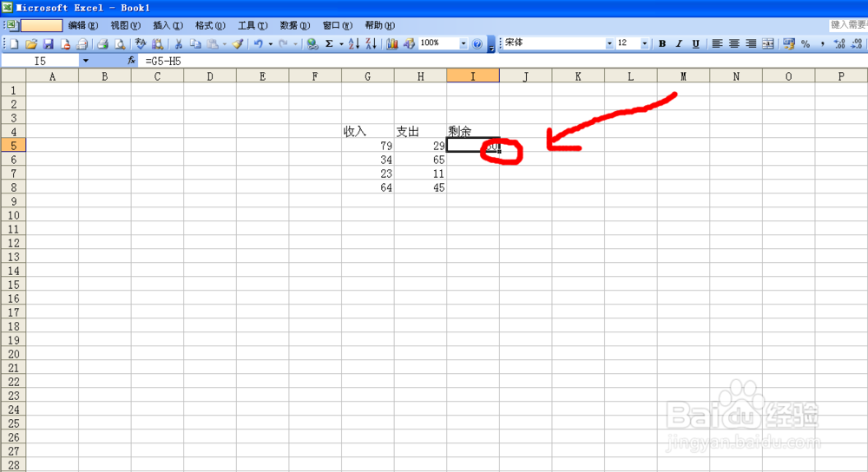Cut selection with the scissors icon
The height and width of the screenshot is (472, 868).
tap(178, 43)
